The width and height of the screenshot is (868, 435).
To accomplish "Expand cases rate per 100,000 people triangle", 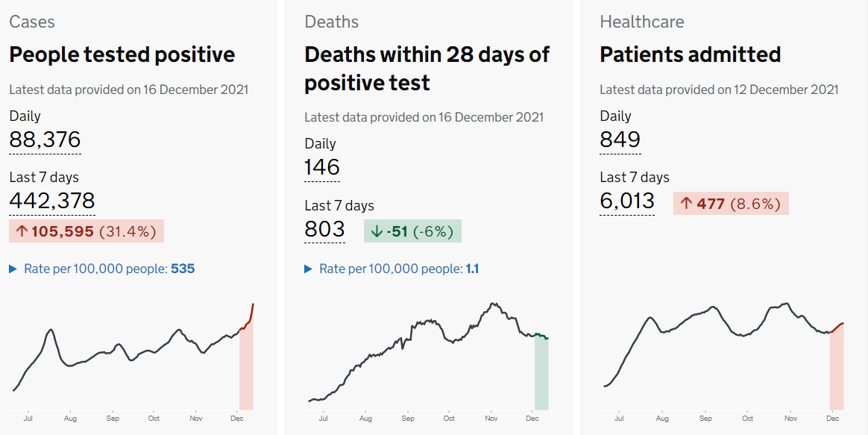I will tap(13, 269).
